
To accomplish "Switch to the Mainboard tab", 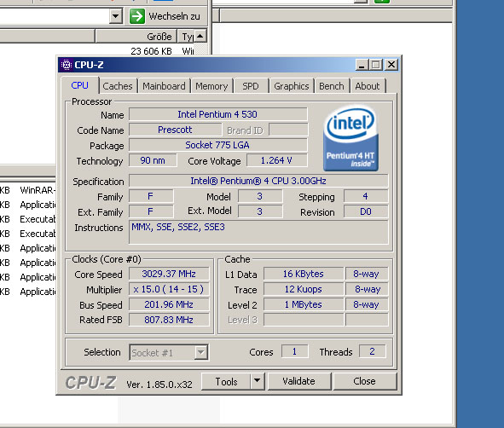I will (164, 86).
